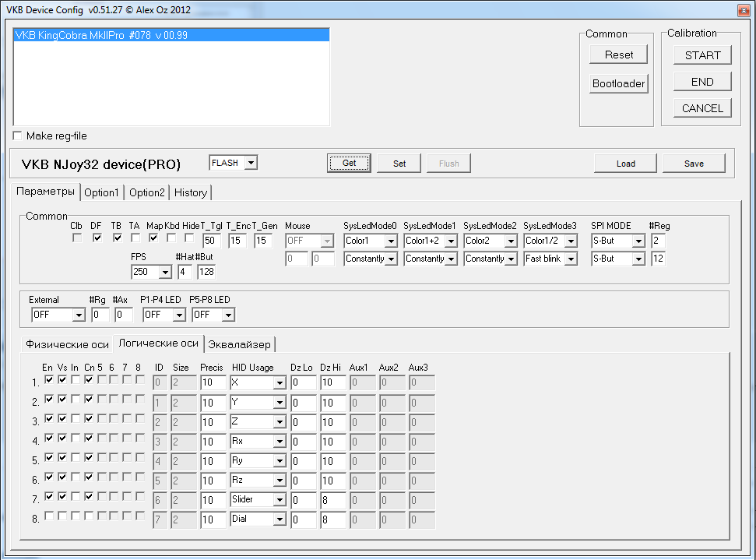Open the P1-P4 LED dropdown
The width and height of the screenshot is (756, 560).
(179, 315)
